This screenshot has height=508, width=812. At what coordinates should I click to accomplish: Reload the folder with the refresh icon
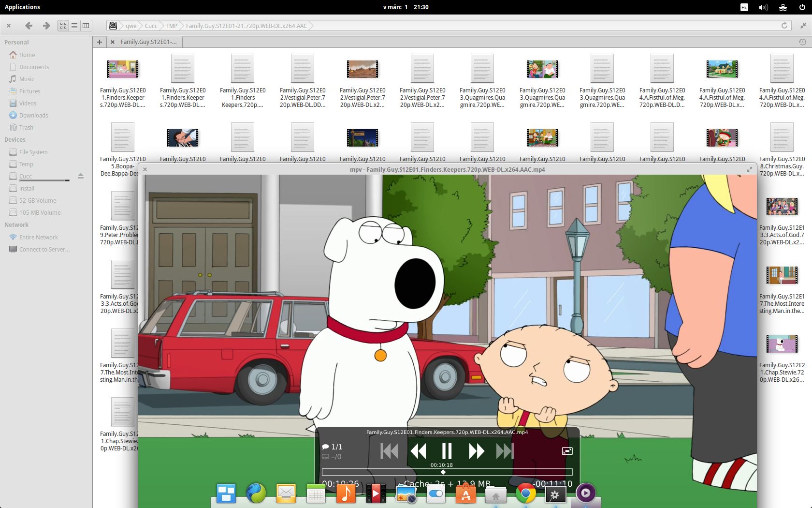pyautogui.click(x=784, y=26)
